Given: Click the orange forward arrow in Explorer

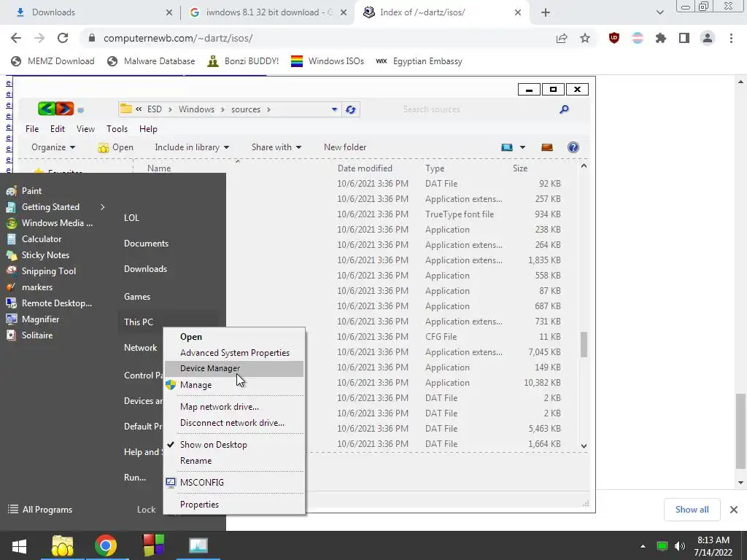Looking at the screenshot, I should [x=65, y=109].
